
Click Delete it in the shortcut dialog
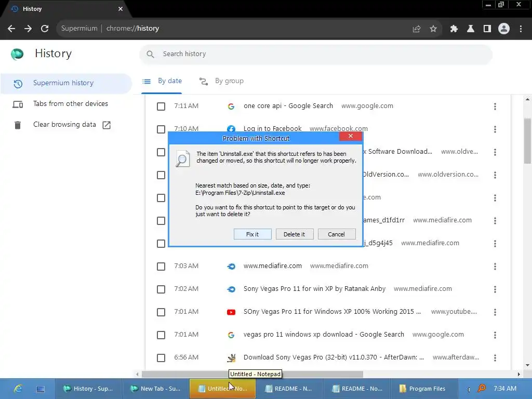click(295, 234)
